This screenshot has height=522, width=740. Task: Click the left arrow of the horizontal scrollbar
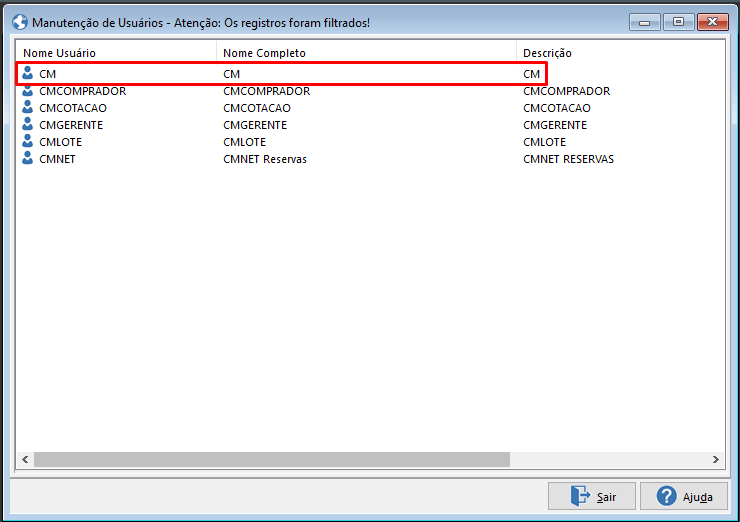(25, 459)
